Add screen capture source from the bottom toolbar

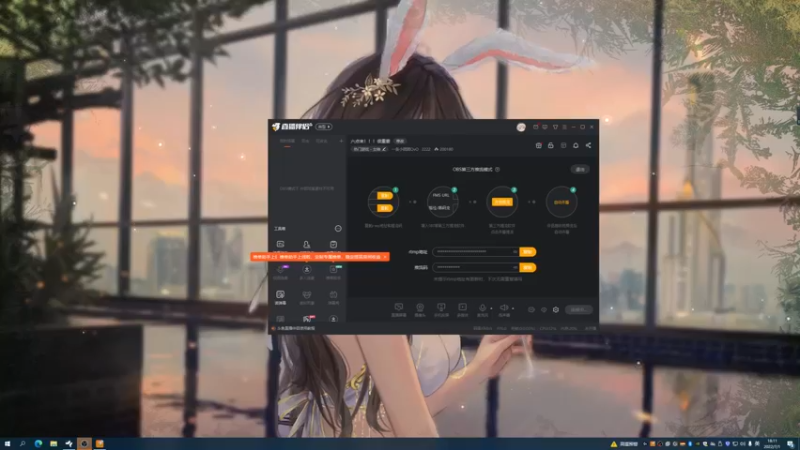[x=398, y=309]
